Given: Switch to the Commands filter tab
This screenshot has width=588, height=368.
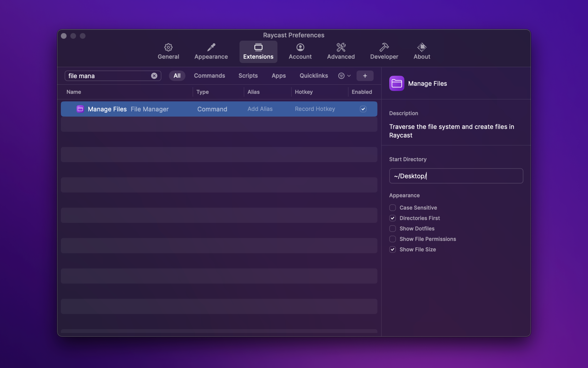Looking at the screenshot, I should point(209,76).
